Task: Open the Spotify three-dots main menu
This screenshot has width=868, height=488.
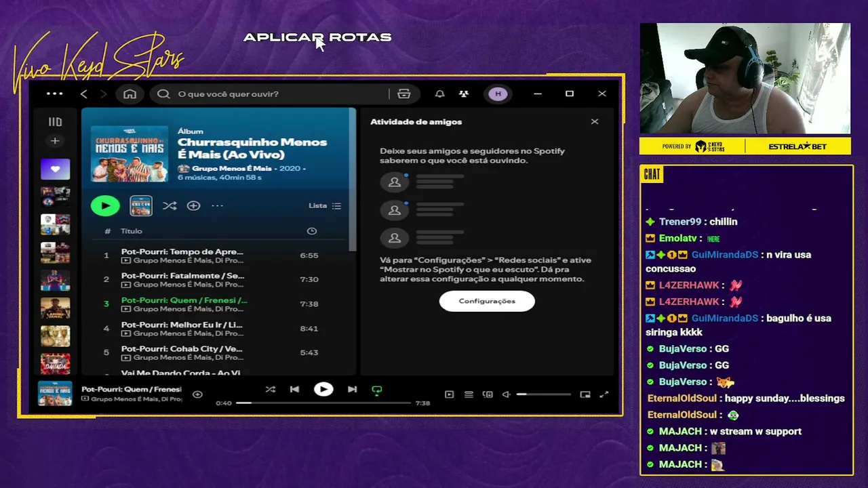Action: tap(54, 94)
